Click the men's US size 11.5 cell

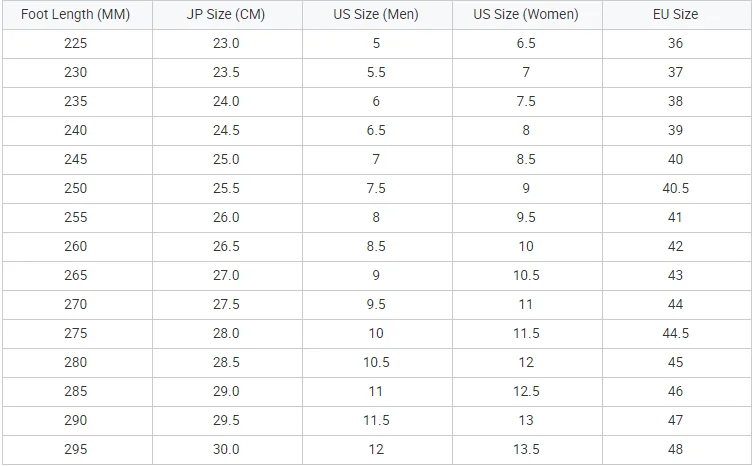[377, 421]
